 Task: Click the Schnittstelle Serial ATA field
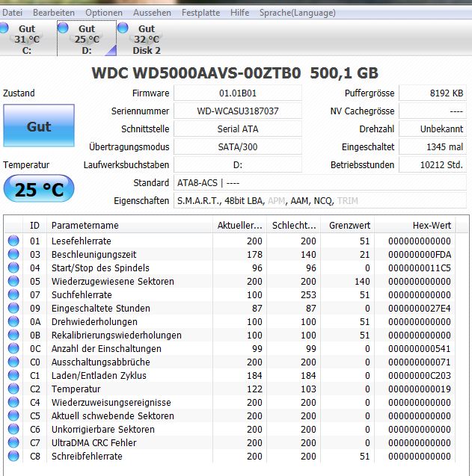(x=238, y=129)
